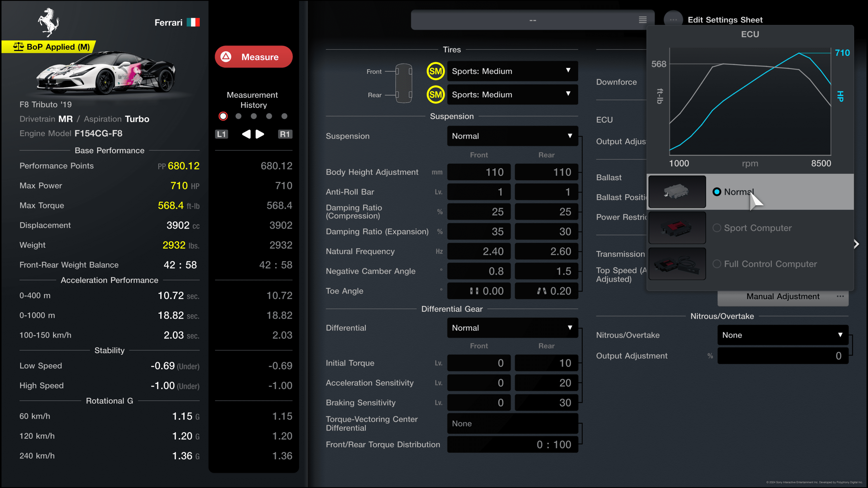Screen dimensions: 868x488
Task: Click the Nitrous Output Adjustment percentage field
Action: (x=782, y=356)
